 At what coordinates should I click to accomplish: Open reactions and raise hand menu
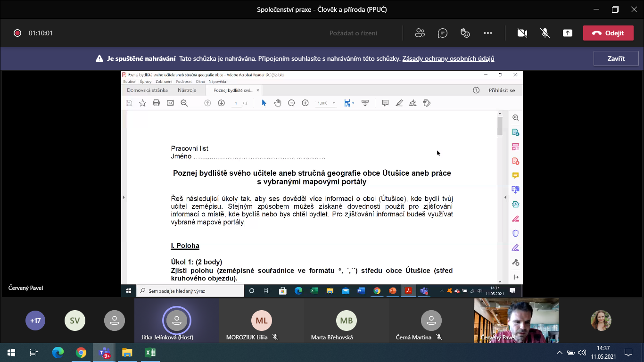[x=465, y=33]
